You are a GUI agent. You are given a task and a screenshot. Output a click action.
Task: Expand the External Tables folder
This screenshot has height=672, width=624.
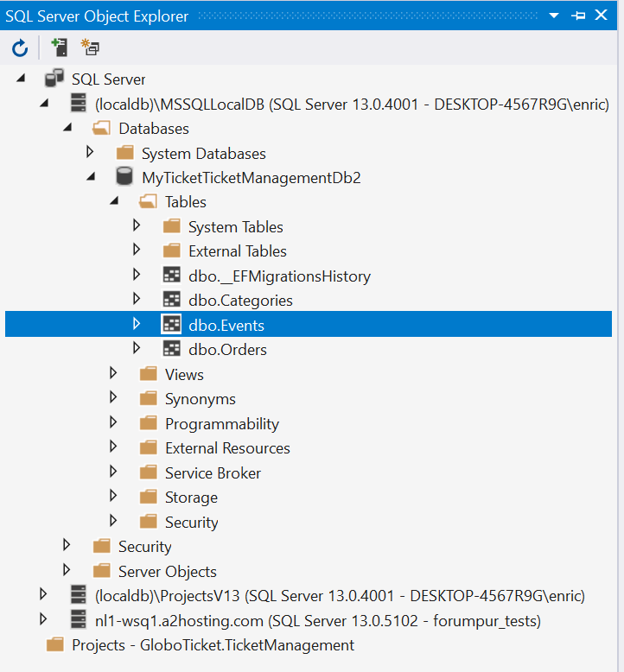tap(137, 250)
